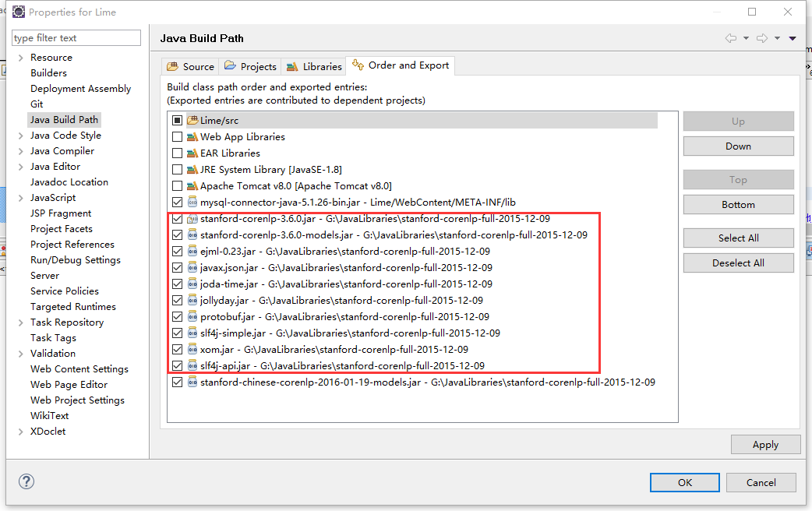Click the source folder icon beside Lime/src

click(x=192, y=120)
